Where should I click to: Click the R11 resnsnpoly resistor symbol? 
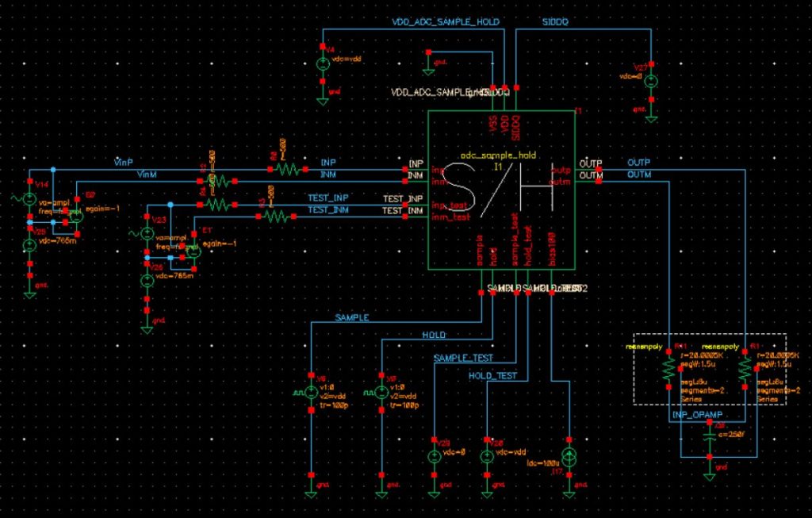[668, 369]
